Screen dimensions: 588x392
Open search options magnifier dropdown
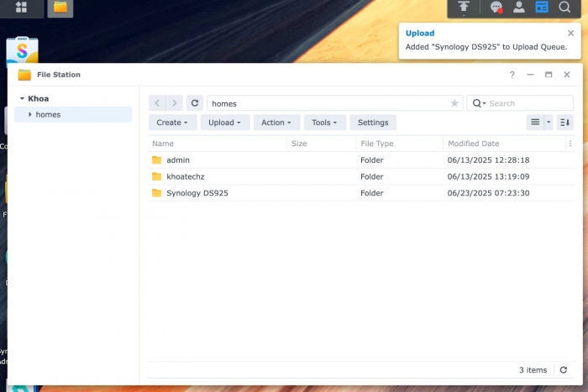coord(479,103)
